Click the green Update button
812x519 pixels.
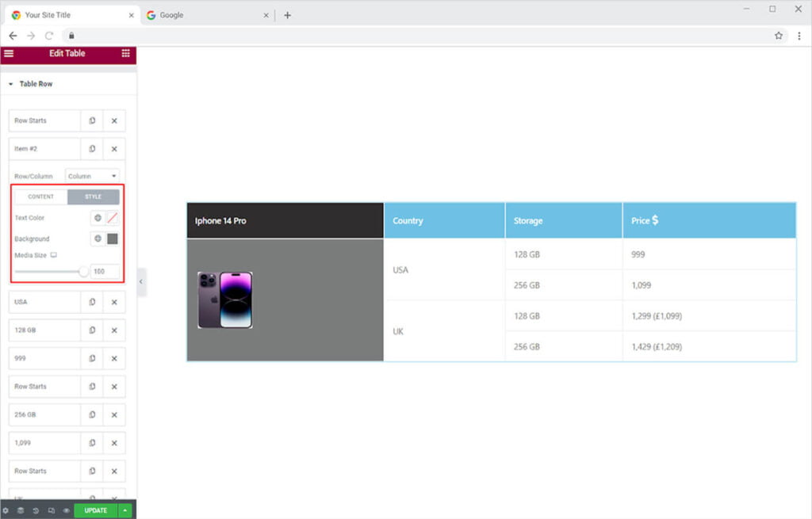[95, 511]
